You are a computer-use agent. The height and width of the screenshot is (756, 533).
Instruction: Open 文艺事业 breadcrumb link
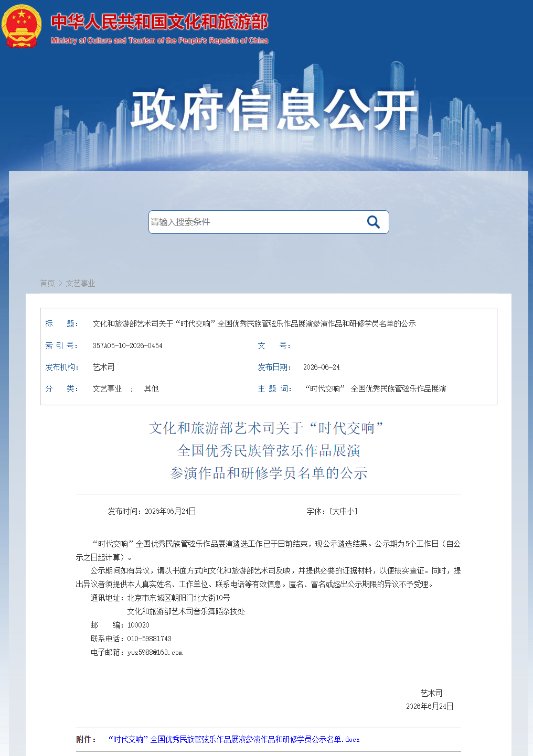click(80, 283)
